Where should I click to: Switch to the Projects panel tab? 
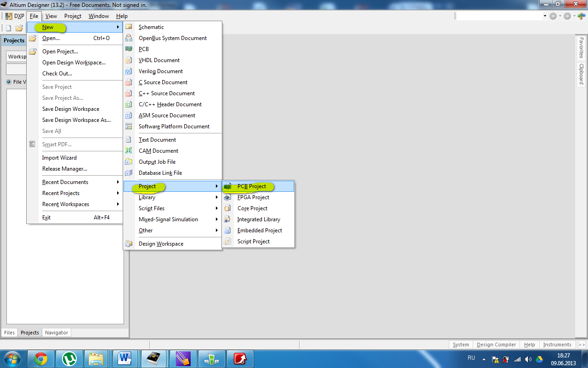pos(30,333)
